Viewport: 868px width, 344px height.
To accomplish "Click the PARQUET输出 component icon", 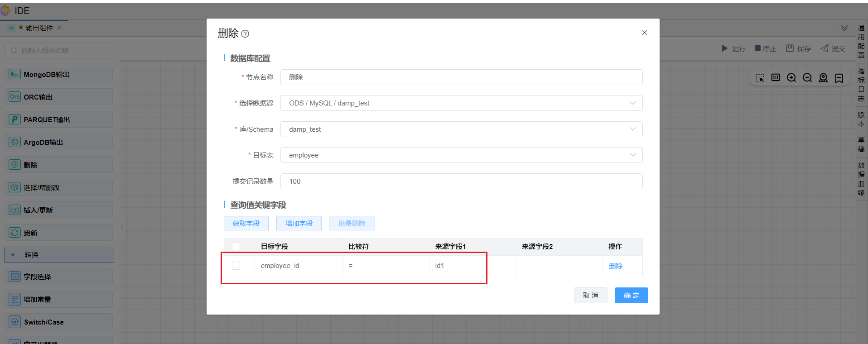I will coord(15,119).
